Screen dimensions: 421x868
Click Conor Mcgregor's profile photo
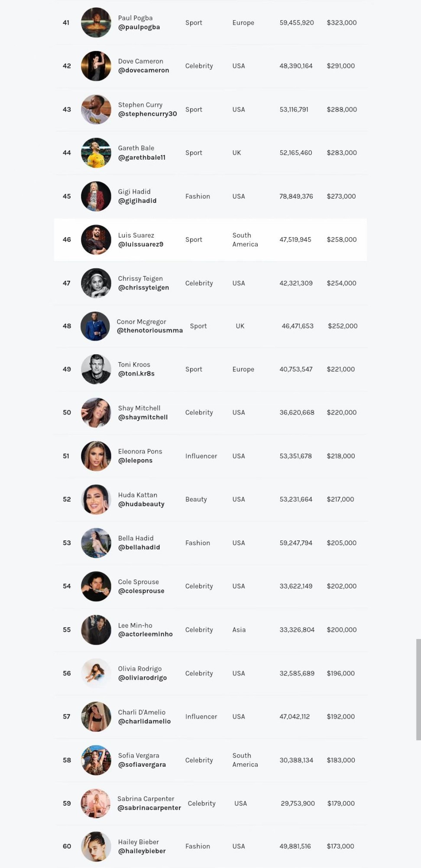coord(95,326)
